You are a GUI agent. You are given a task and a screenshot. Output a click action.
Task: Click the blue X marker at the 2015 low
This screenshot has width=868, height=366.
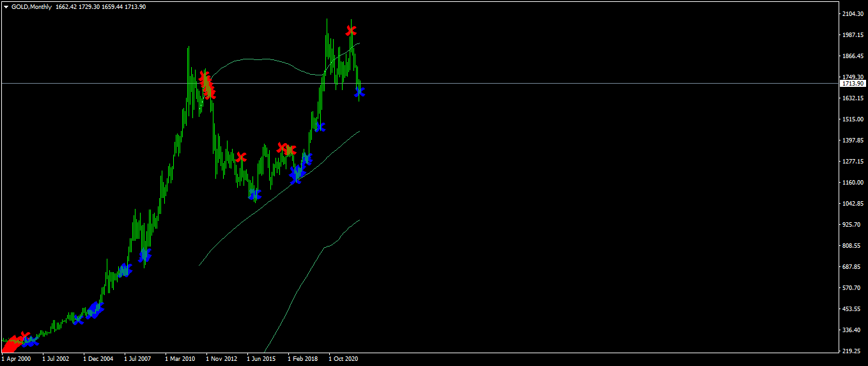(255, 194)
